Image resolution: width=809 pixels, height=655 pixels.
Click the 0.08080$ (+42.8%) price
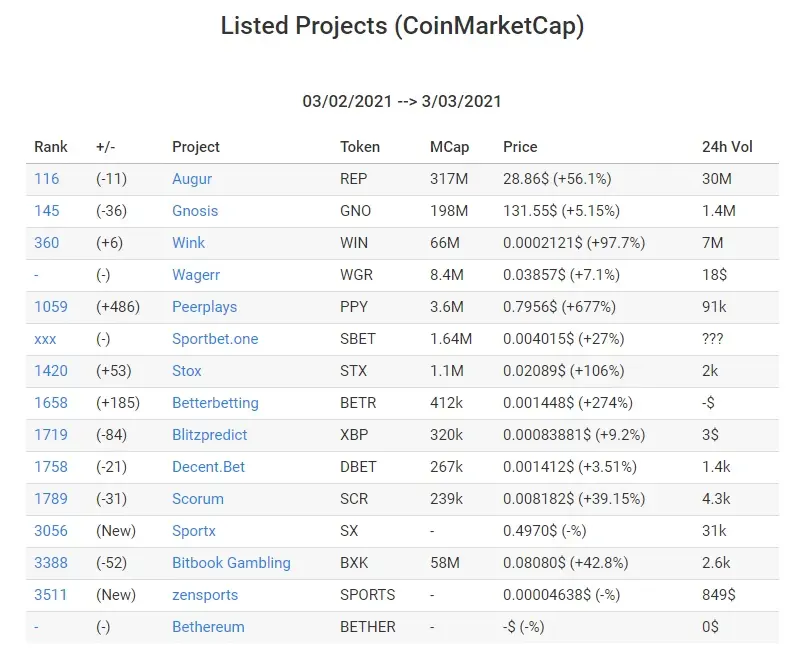[566, 563]
